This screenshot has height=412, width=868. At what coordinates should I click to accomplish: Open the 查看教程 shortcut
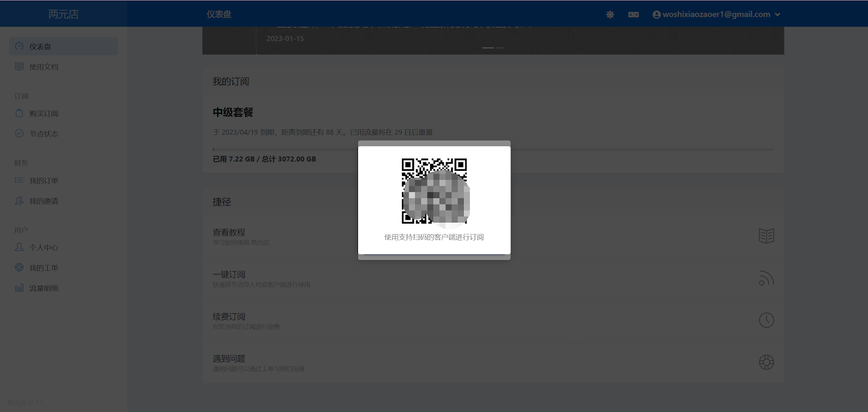(x=493, y=236)
